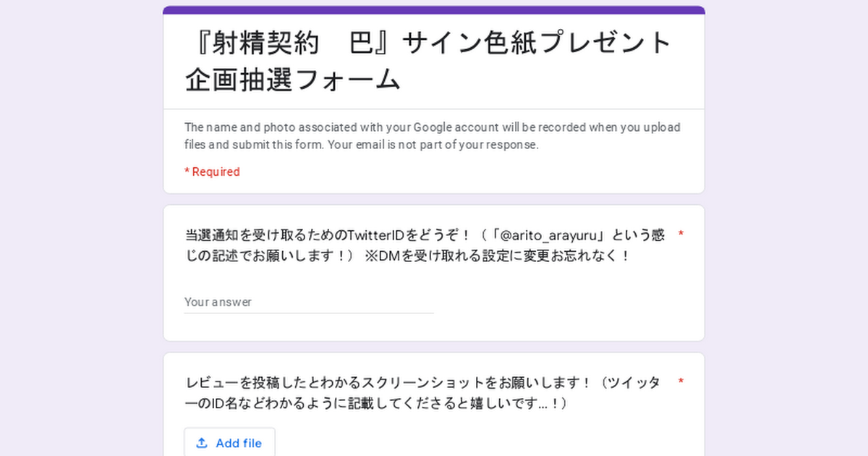Click the red '* Required' notice

[212, 172]
